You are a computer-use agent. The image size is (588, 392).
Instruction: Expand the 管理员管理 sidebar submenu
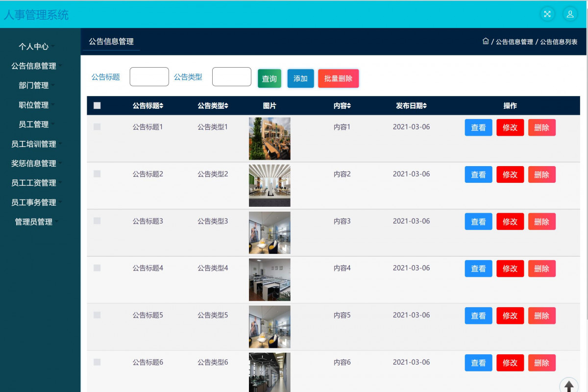pyautogui.click(x=34, y=222)
